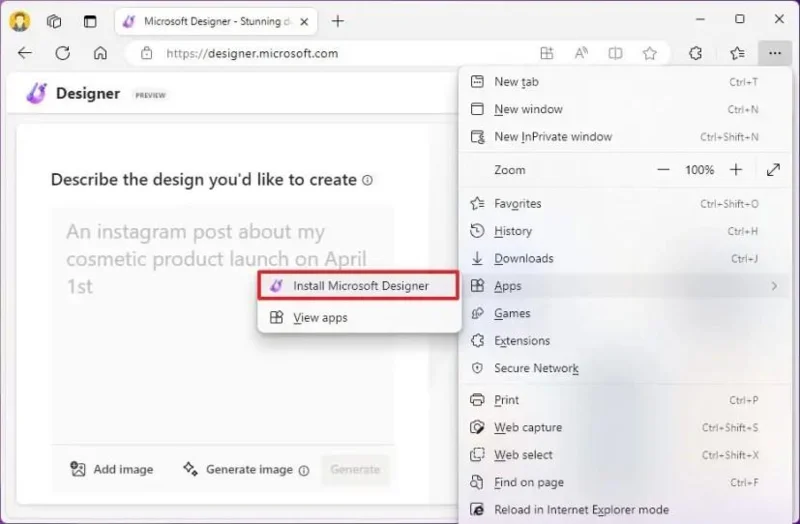This screenshot has width=800, height=524.
Task: Reload in Internet Explorer mode
Action: click(x=625, y=510)
